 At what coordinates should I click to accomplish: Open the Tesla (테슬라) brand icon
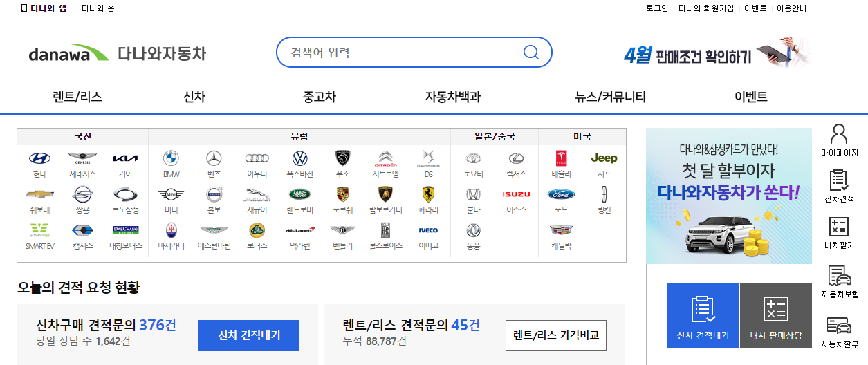click(x=561, y=158)
